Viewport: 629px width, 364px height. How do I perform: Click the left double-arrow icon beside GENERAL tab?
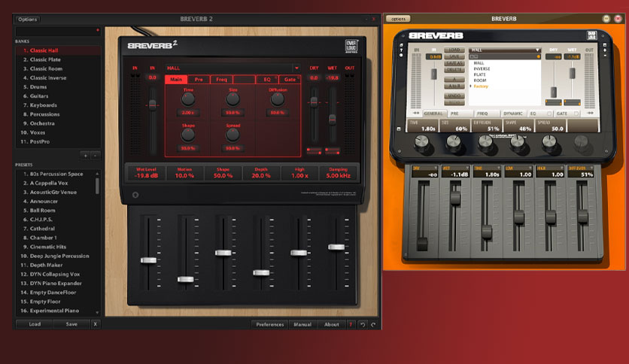point(416,114)
